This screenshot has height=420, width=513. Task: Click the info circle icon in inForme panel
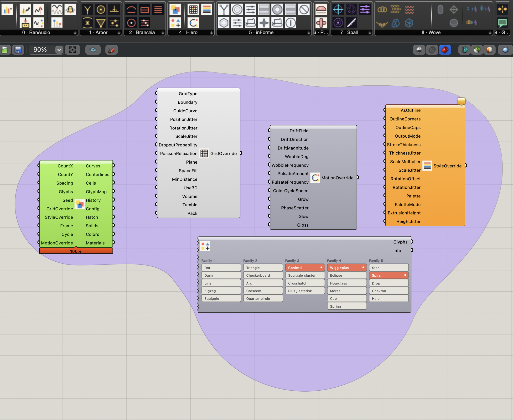click(x=290, y=23)
